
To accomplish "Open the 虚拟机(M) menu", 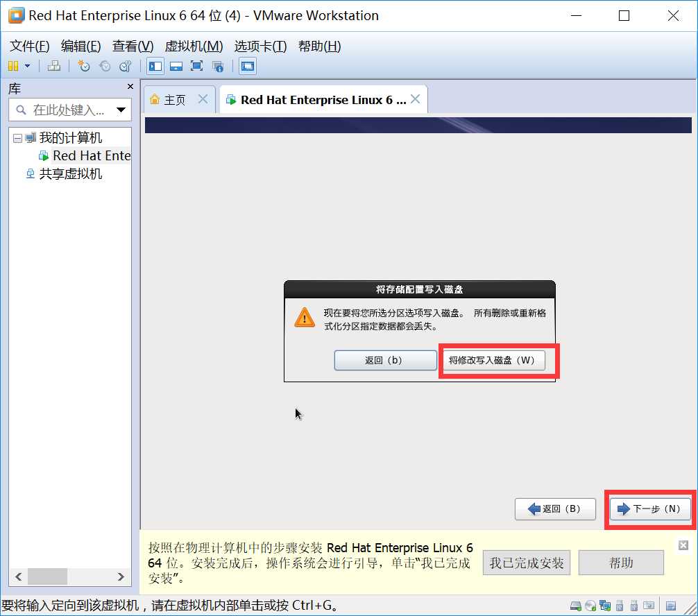I will [x=194, y=46].
